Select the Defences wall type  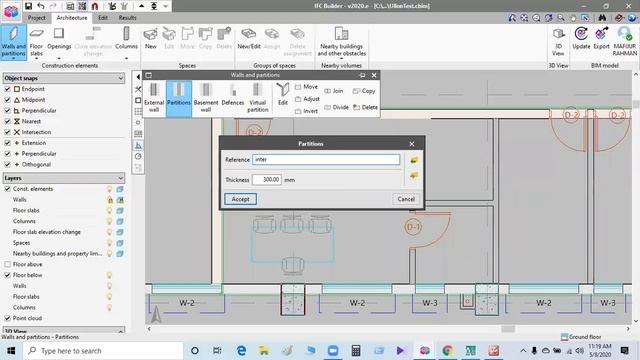click(x=233, y=95)
